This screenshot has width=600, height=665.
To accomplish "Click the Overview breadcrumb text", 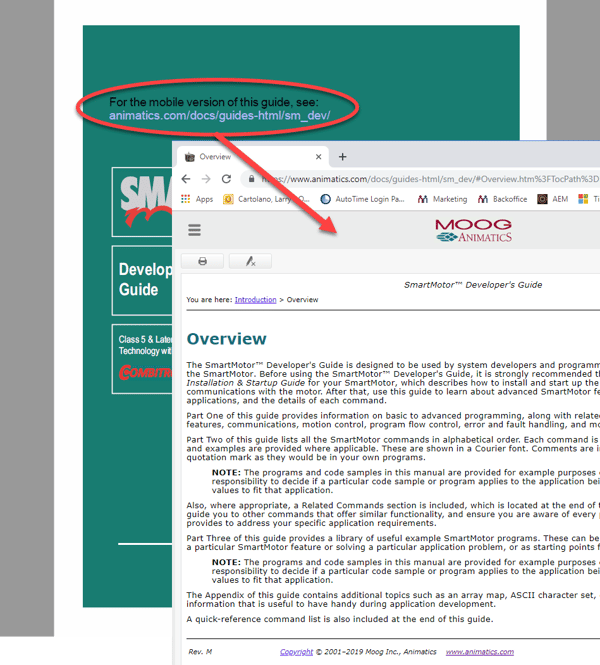I will click(x=302, y=300).
